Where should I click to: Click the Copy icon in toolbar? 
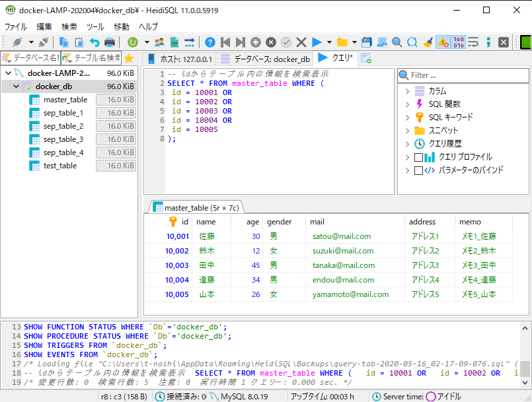[64, 42]
